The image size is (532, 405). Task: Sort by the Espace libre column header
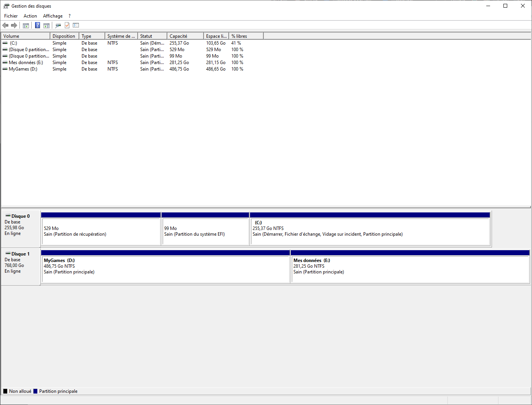click(x=216, y=36)
